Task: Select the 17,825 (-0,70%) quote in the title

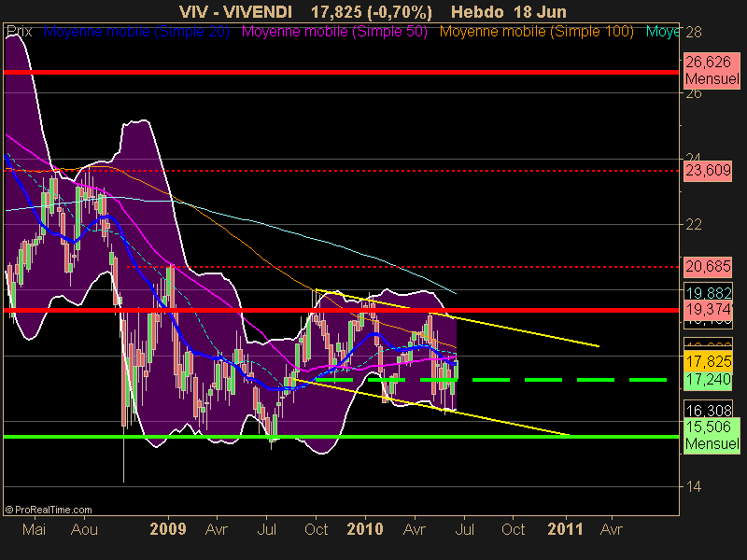Action: (371, 12)
